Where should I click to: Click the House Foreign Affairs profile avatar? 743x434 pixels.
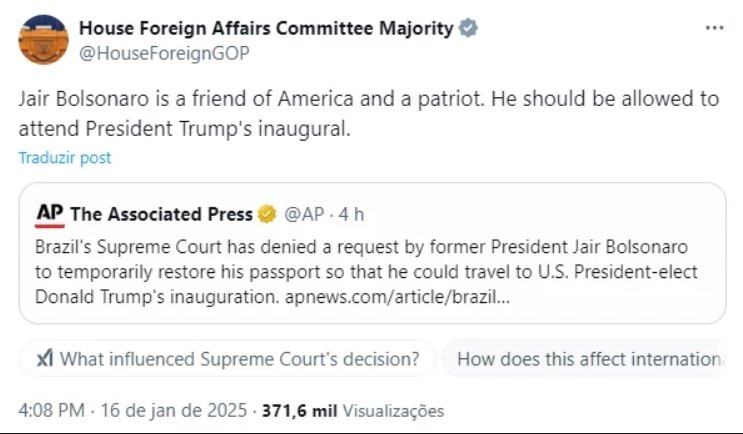pos(44,39)
